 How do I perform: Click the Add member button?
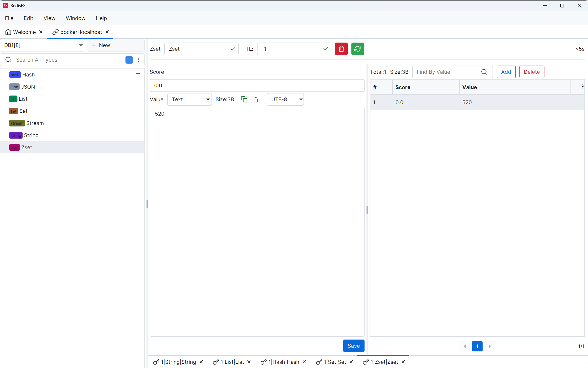pos(506,72)
